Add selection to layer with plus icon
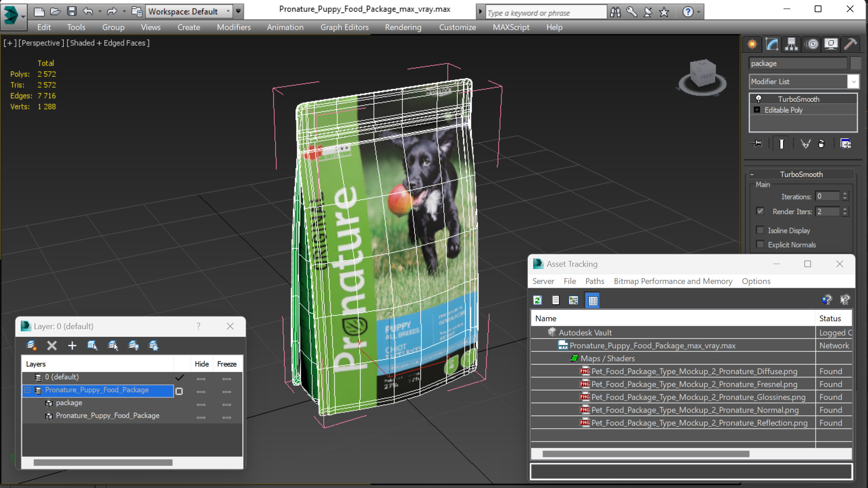 pos(72,346)
